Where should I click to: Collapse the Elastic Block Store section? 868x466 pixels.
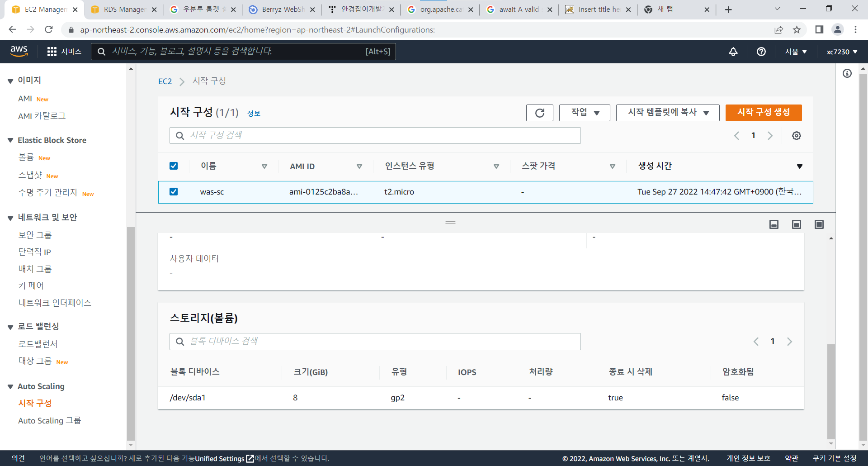pyautogui.click(x=10, y=140)
